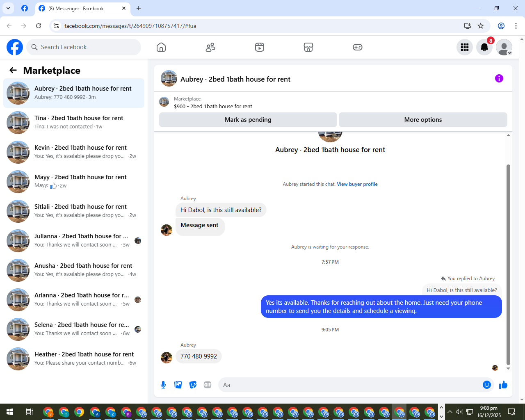This screenshot has height=420, width=525.
Task: Open Julianna conversation in the list
Action: tap(74, 241)
